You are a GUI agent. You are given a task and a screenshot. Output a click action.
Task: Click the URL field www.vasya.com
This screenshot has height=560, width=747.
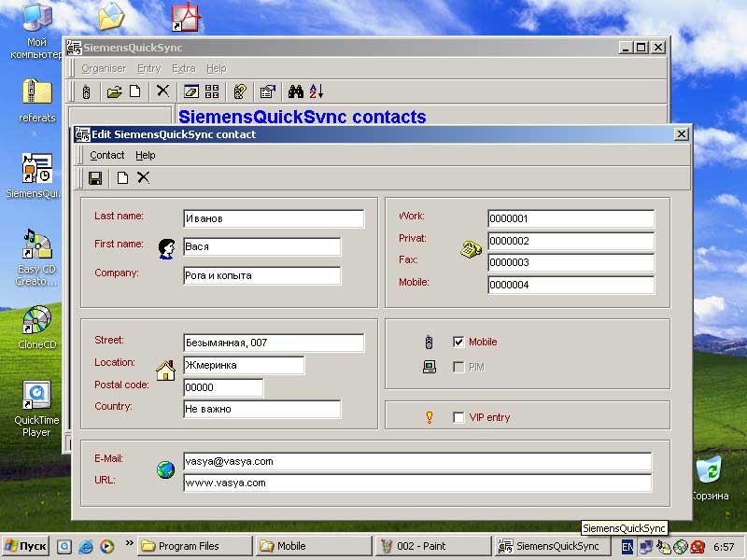pyautogui.click(x=417, y=483)
